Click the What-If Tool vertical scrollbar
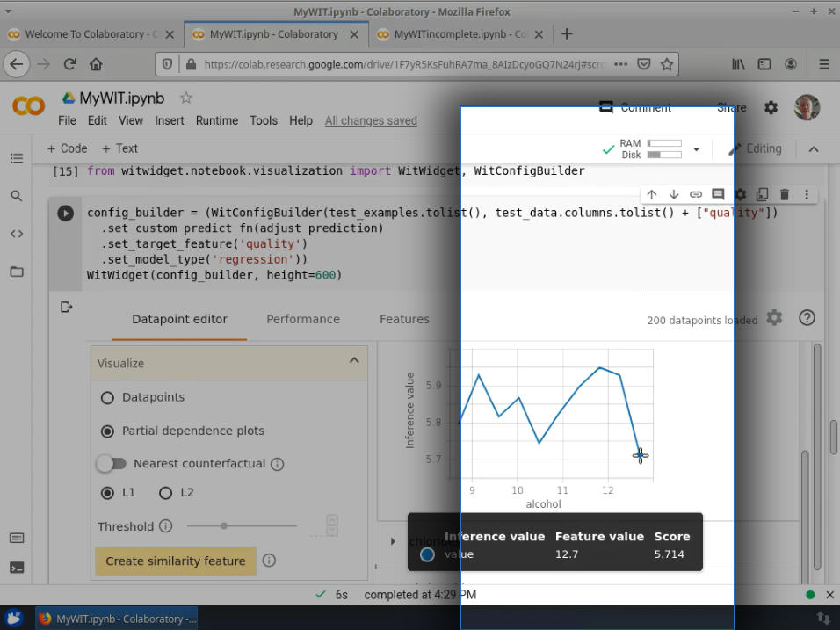The image size is (840, 630). point(817,455)
